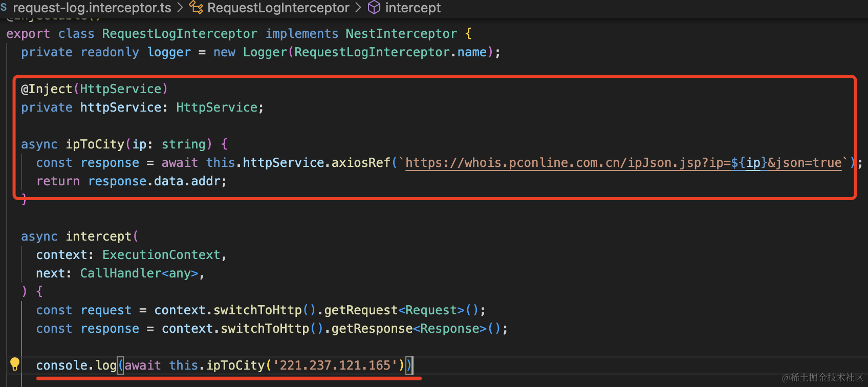Expand the RequestLogInterceptor breadcrumb item
The image size is (868, 387).
click(278, 8)
